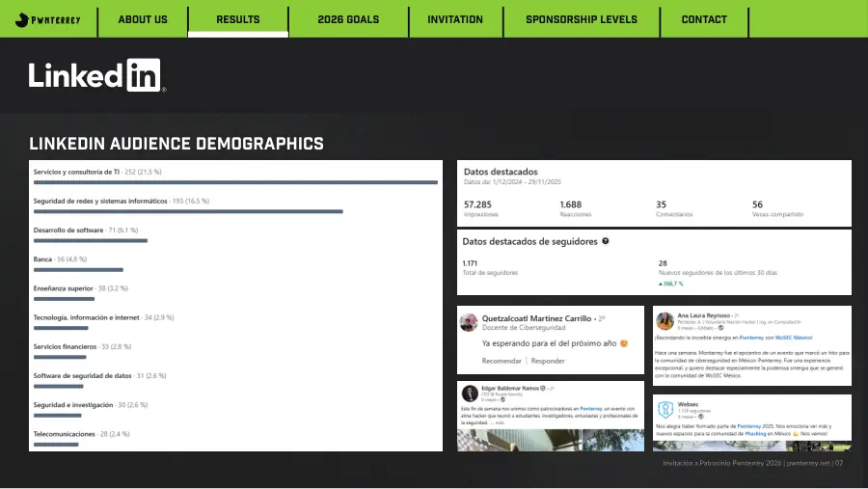Click the pwnterrey.net footer text
This screenshot has width=868, height=489.
[808, 463]
